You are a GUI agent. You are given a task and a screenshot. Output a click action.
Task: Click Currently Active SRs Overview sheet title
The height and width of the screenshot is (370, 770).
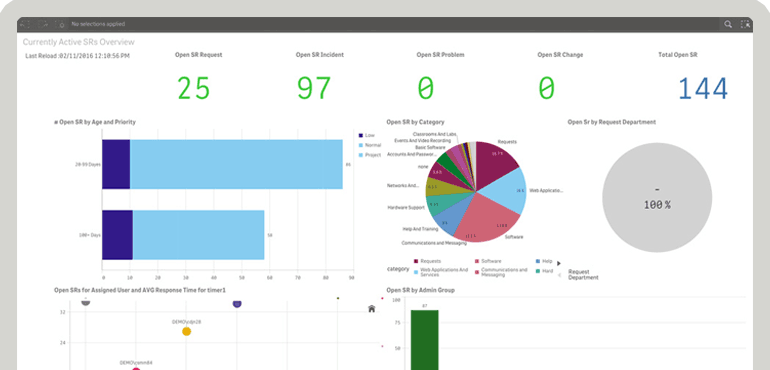pos(79,42)
